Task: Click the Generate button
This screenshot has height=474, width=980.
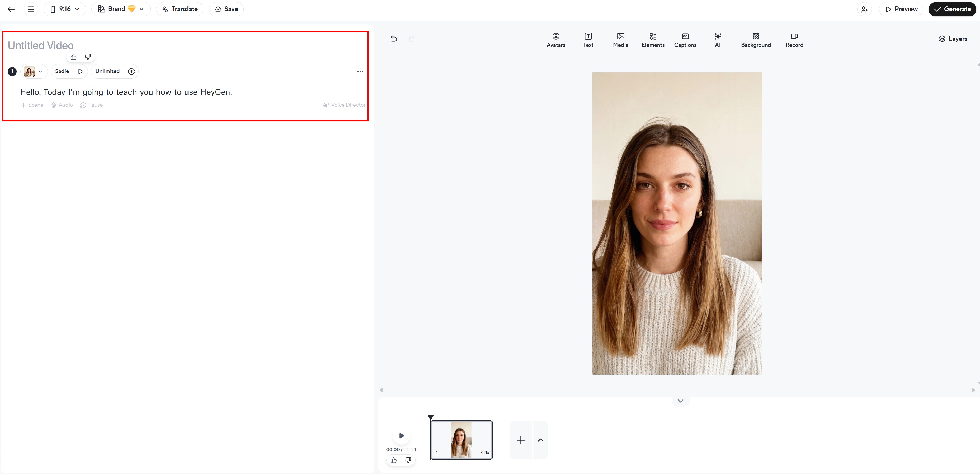Action: coord(952,9)
